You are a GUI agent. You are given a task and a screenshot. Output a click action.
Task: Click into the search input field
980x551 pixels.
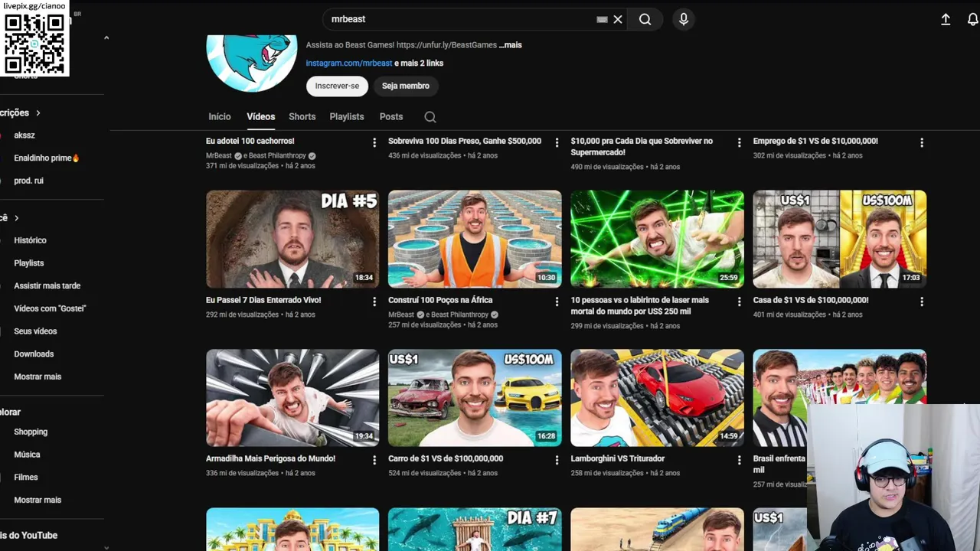click(459, 19)
